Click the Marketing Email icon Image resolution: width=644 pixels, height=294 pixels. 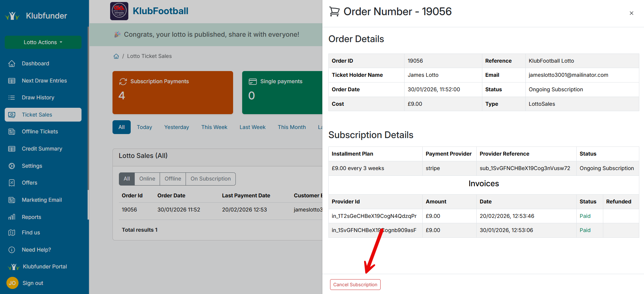(12, 200)
